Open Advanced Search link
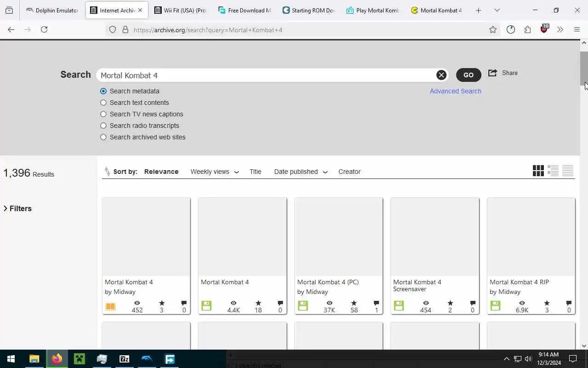This screenshot has height=368, width=588. [455, 91]
